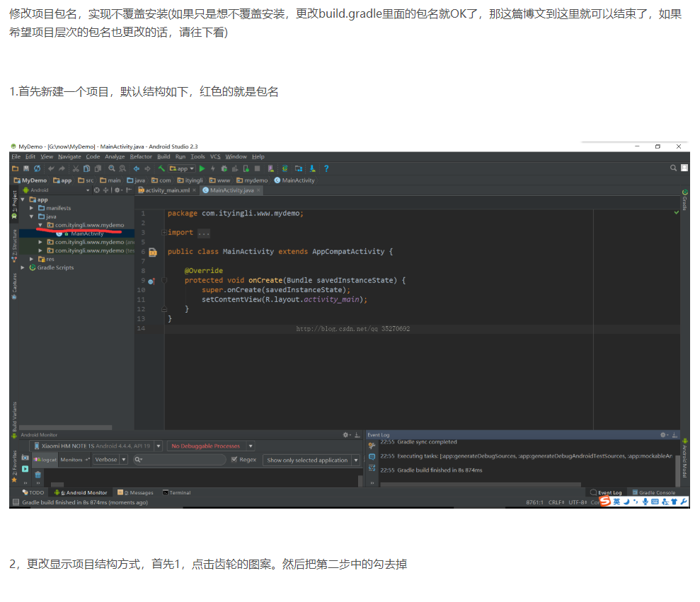Expand the Gradle Scripts tree node
Screen dimensions: 700x602
click(x=23, y=268)
